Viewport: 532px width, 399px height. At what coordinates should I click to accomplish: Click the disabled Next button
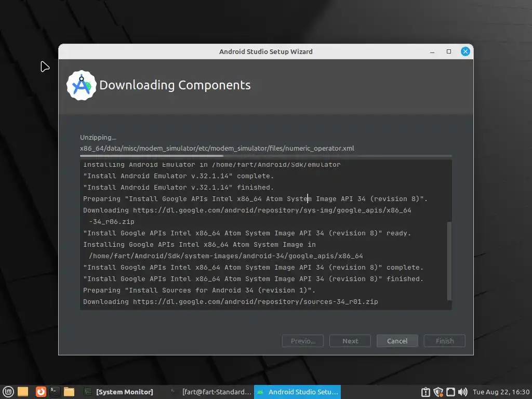(x=350, y=341)
